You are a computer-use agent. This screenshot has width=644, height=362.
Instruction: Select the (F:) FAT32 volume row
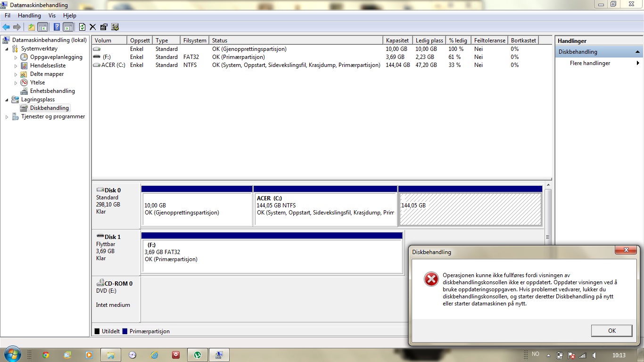point(322,57)
